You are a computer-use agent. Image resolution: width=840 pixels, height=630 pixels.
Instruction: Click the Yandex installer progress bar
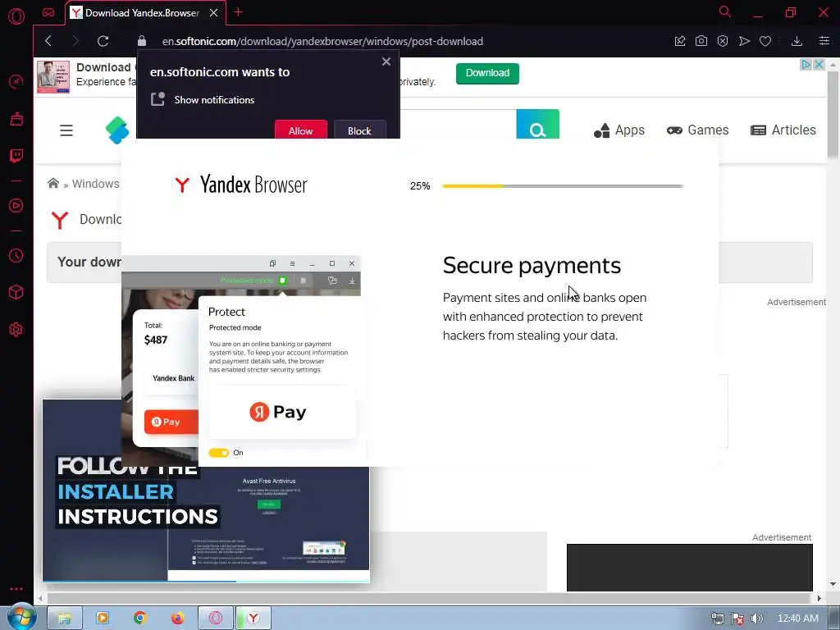tap(563, 186)
